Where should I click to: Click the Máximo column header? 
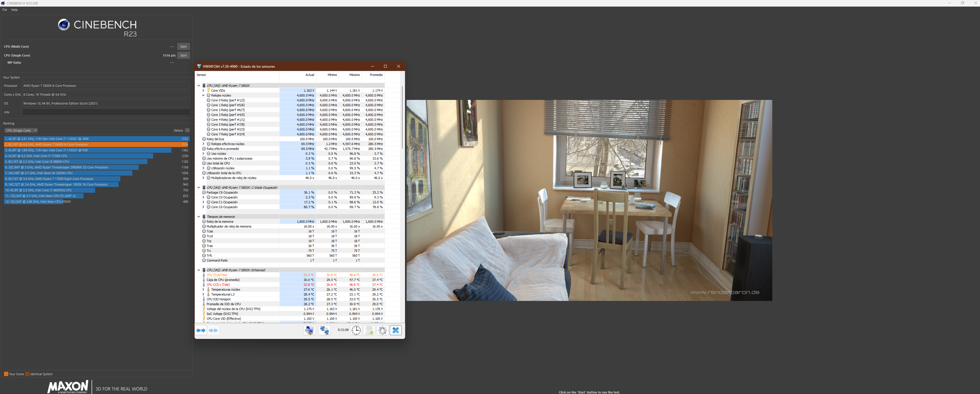click(x=350, y=75)
